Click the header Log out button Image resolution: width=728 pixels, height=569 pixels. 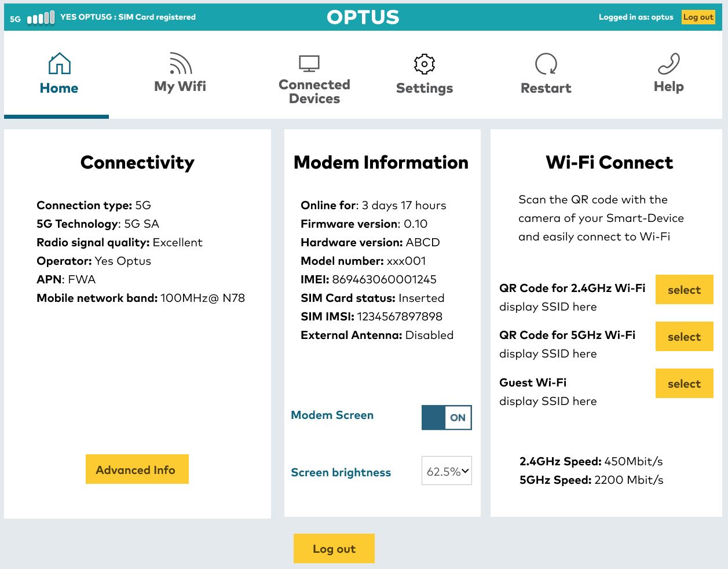[x=698, y=17]
